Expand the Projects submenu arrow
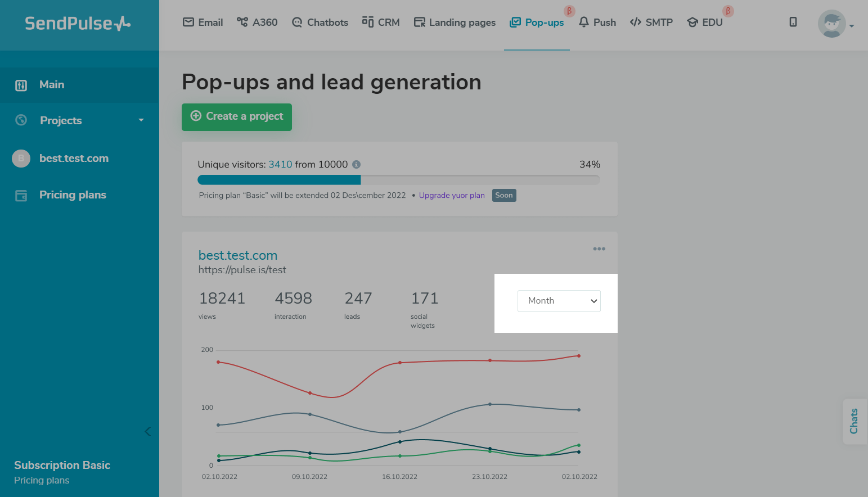This screenshot has height=497, width=868. [141, 120]
